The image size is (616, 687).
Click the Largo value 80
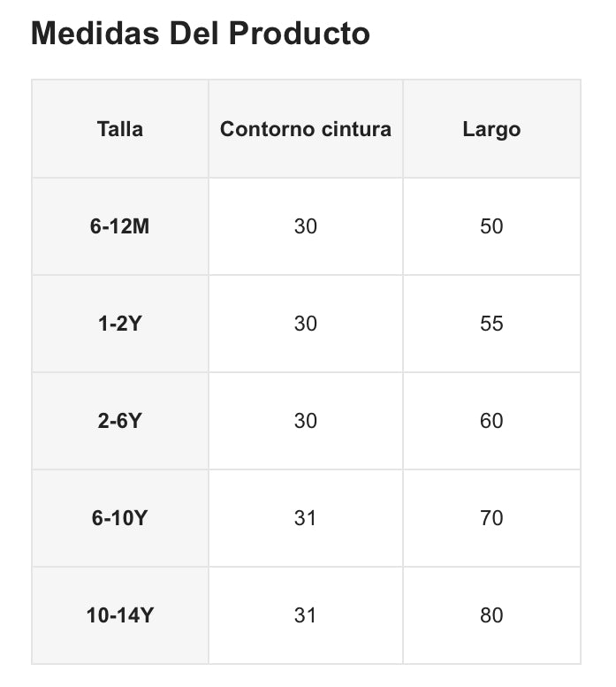click(x=491, y=615)
